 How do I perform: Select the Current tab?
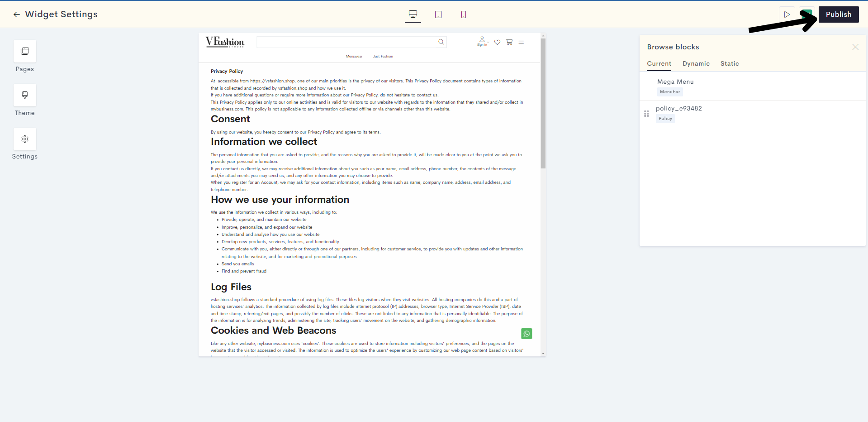click(659, 64)
